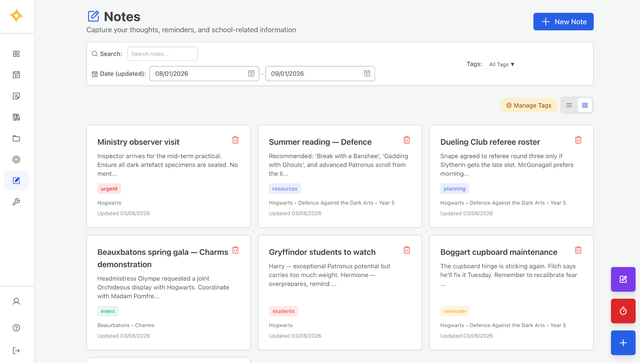Open the user profile icon in sidebar
The image size is (640, 363).
click(16, 301)
